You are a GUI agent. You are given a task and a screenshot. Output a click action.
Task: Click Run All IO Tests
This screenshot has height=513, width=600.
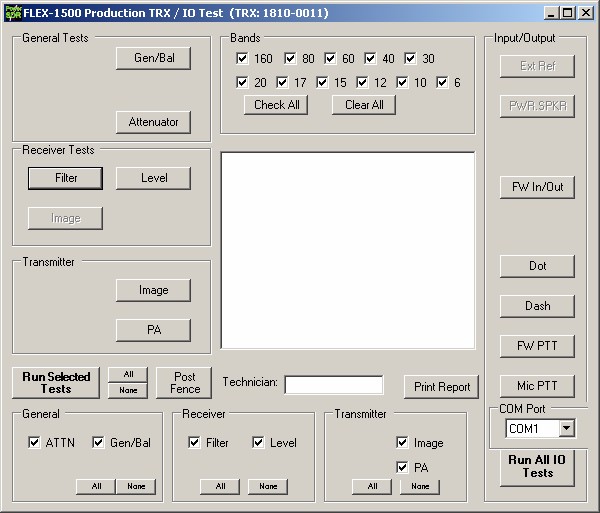pos(537,467)
